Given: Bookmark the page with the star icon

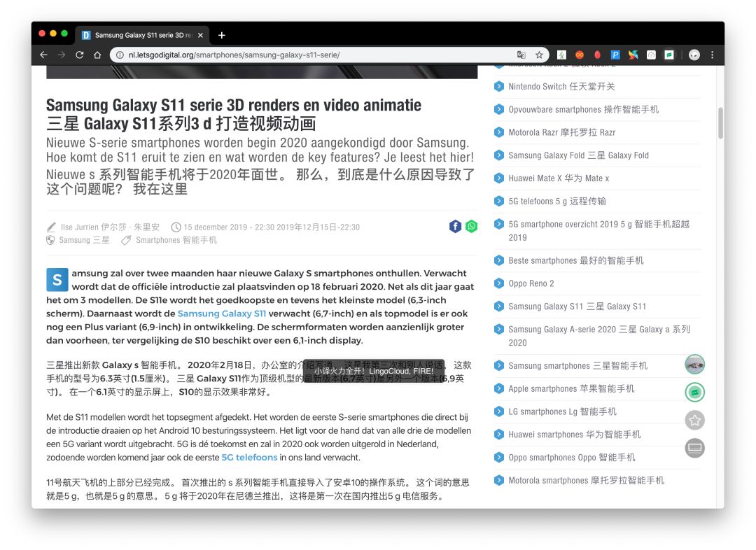Looking at the screenshot, I should 539,54.
